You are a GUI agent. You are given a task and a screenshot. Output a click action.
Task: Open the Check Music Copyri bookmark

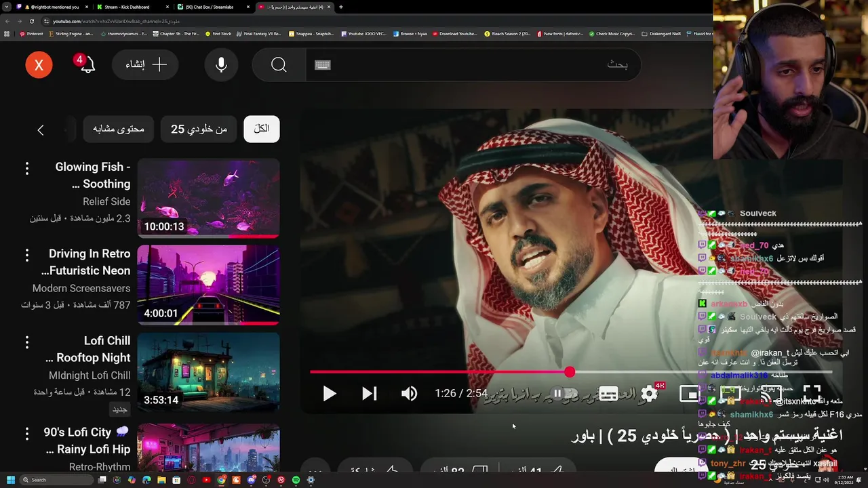612,33
